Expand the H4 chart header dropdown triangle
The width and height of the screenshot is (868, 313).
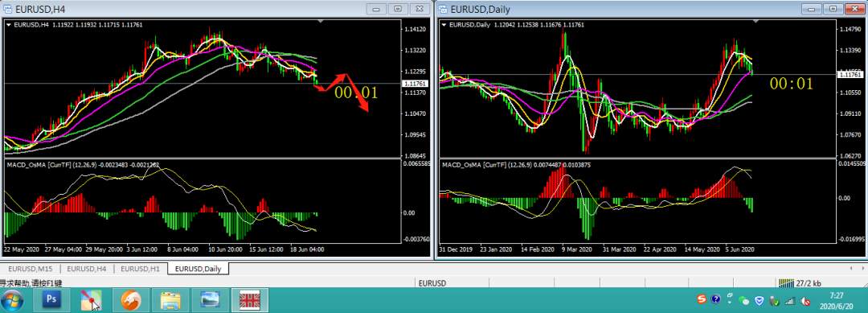tap(8, 24)
